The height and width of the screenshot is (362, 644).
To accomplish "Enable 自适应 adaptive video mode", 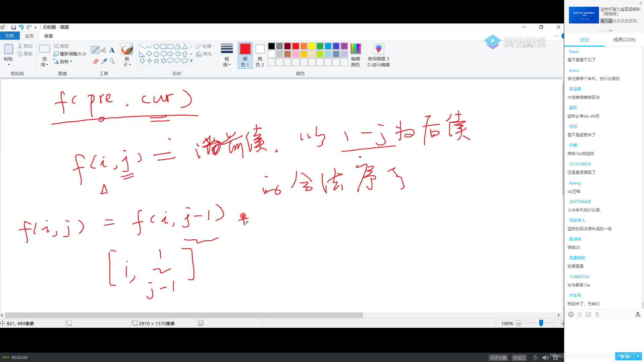I will tap(519, 357).
